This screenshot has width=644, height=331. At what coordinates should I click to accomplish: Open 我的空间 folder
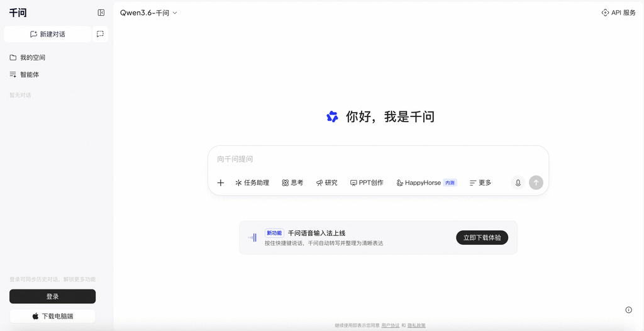pos(28,57)
